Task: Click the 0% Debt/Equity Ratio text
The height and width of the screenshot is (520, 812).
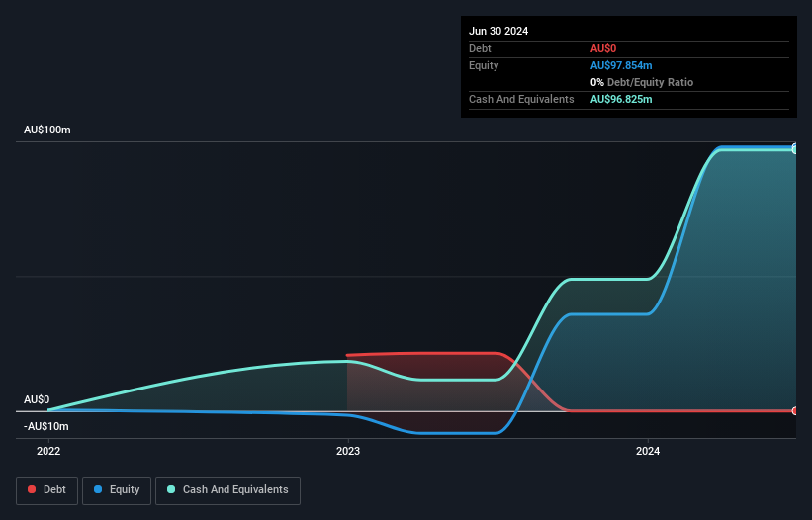Action: tap(642, 82)
